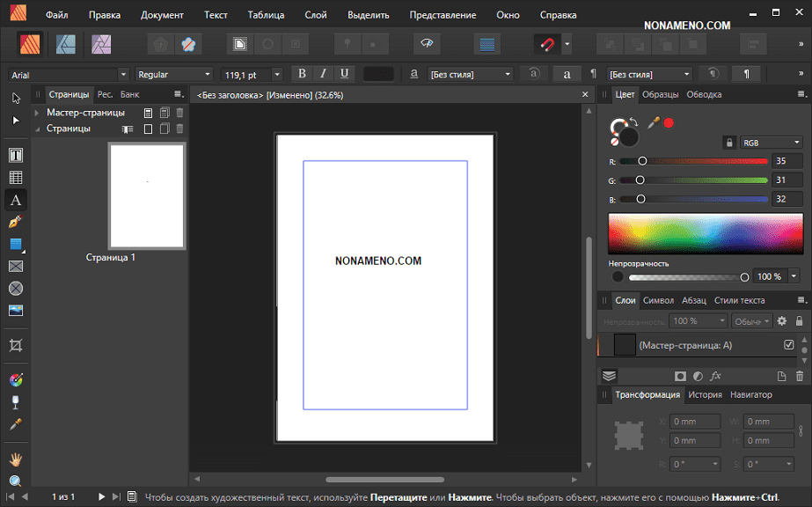The width and height of the screenshot is (812, 507).
Task: Expand the Мастер-страницы section
Action: click(x=37, y=113)
